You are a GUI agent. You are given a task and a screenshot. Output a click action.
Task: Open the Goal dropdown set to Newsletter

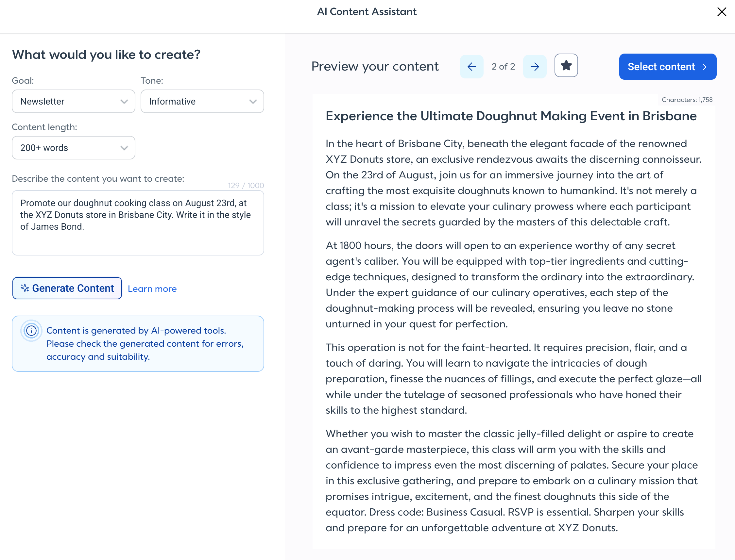point(73,101)
